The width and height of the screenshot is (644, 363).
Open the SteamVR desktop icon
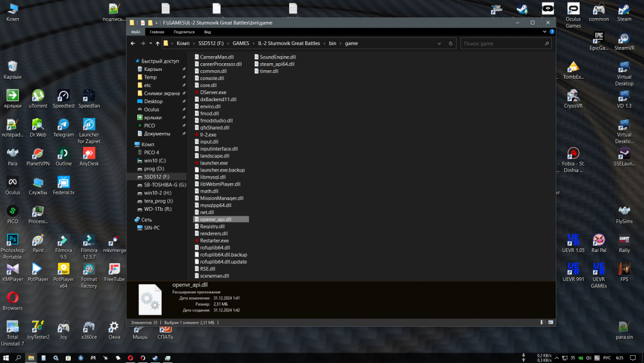624,41
